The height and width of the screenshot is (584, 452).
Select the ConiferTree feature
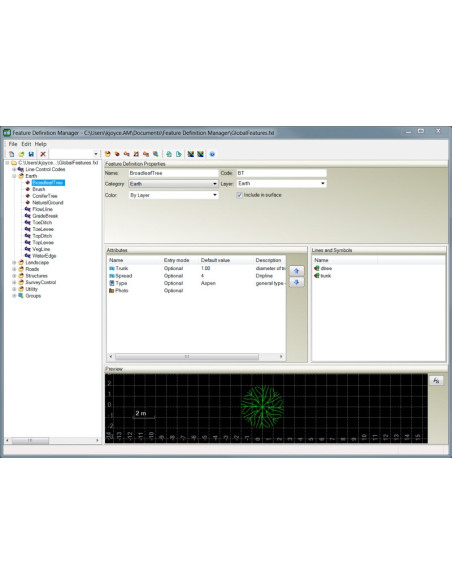[x=45, y=196]
